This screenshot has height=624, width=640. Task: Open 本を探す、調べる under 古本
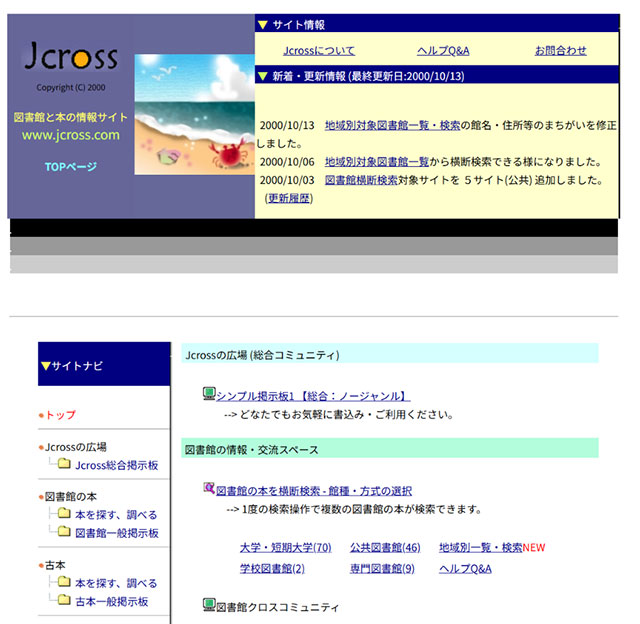[116, 583]
